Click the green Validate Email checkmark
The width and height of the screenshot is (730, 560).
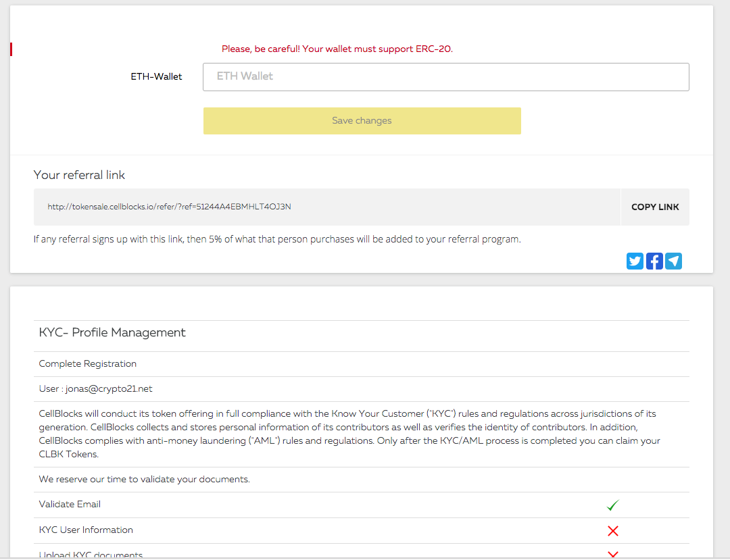coord(613,505)
